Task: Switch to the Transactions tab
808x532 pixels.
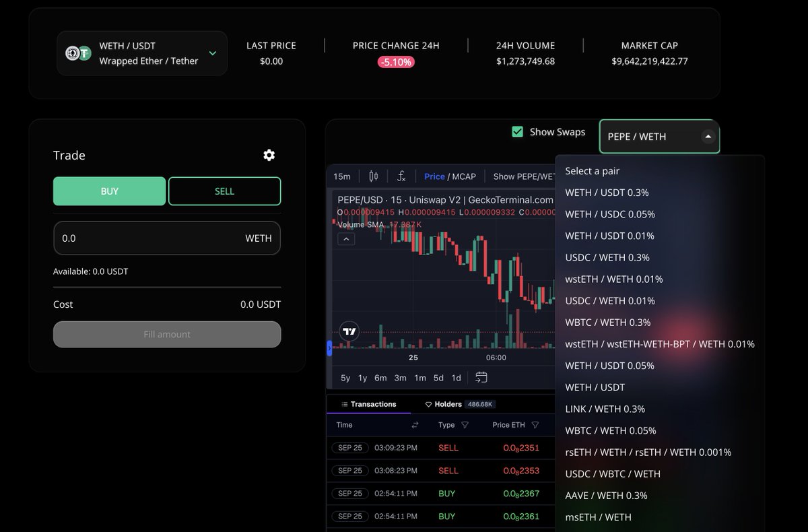Action: 368,404
